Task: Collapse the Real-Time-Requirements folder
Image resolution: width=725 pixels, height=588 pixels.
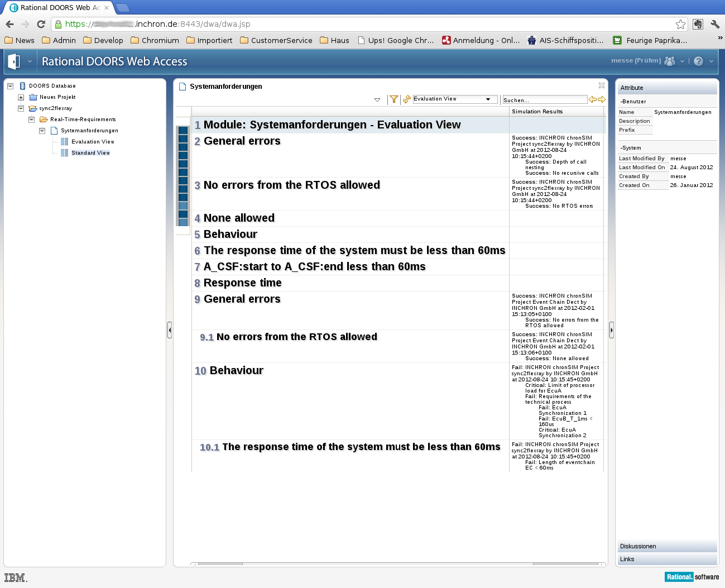Action: 31,119
